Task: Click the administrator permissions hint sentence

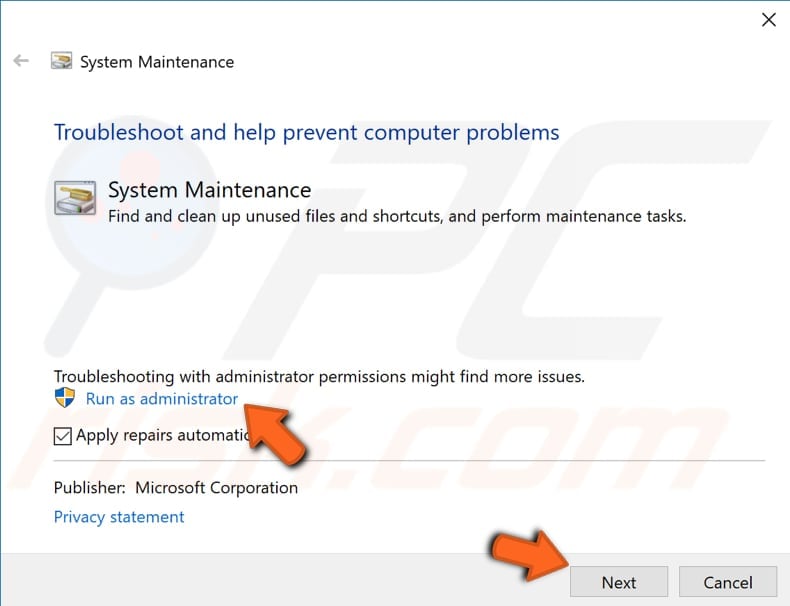Action: (319, 376)
